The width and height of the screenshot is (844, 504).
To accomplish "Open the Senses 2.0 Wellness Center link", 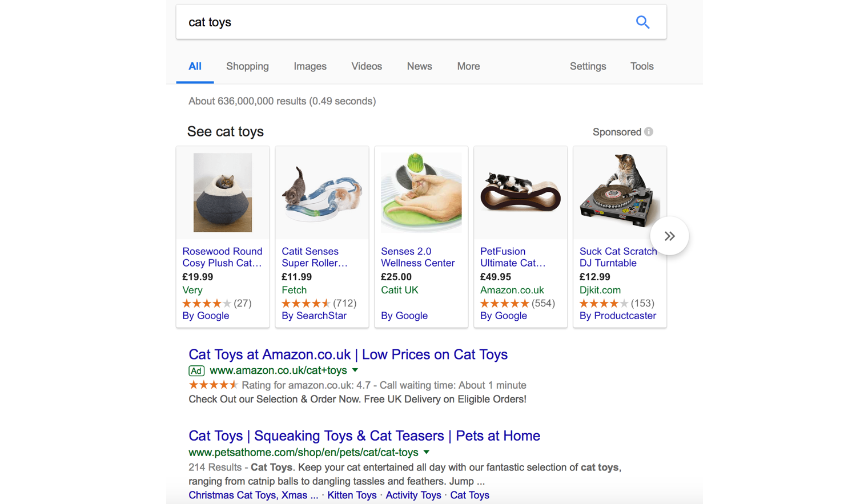I will pos(418,257).
